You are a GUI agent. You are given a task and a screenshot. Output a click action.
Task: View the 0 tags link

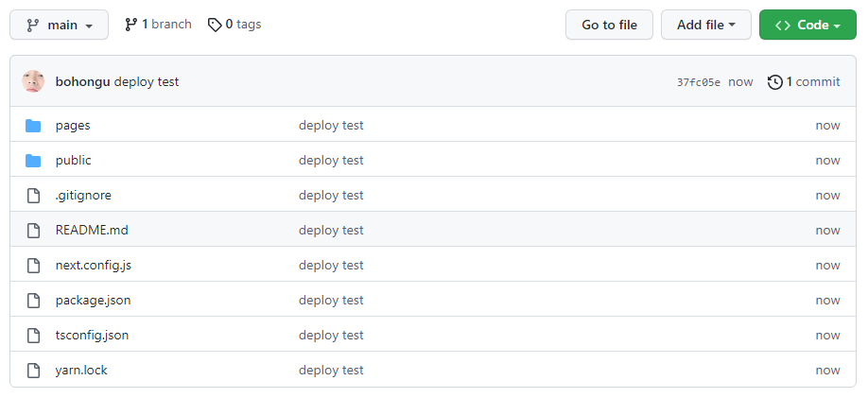(234, 25)
